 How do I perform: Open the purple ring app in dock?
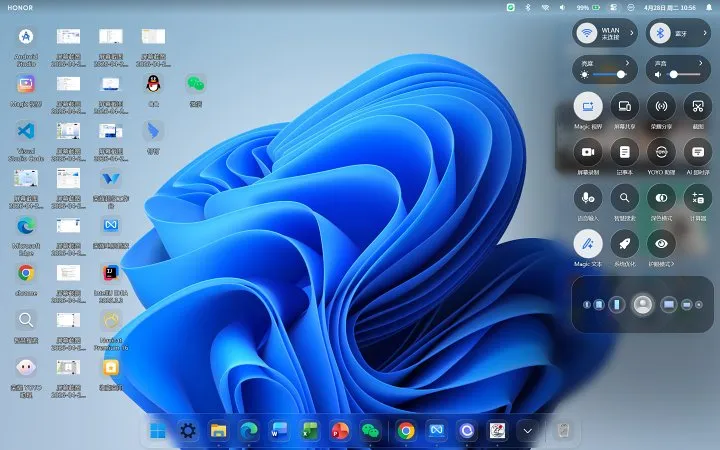(x=467, y=431)
